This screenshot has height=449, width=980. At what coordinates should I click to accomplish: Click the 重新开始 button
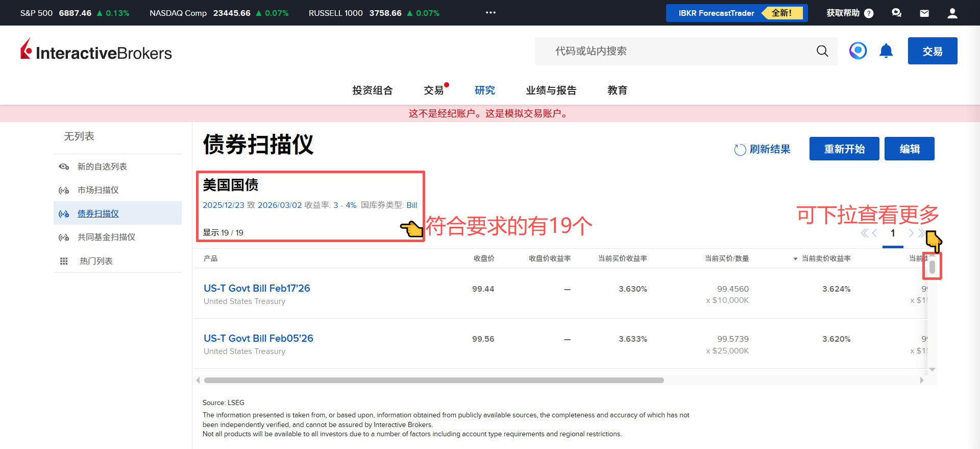844,149
